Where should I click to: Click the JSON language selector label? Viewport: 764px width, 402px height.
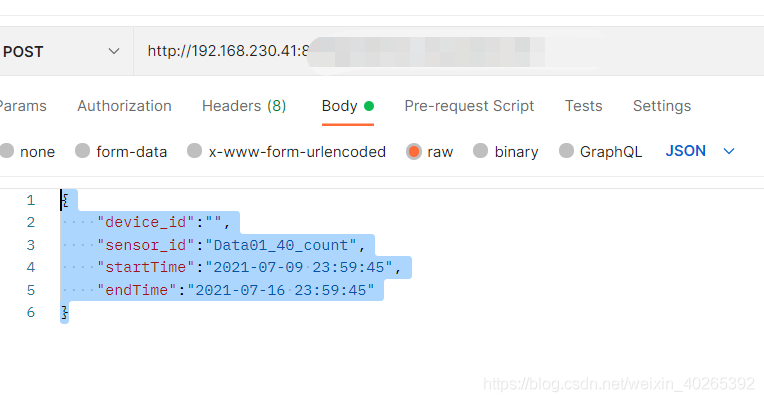coord(686,151)
